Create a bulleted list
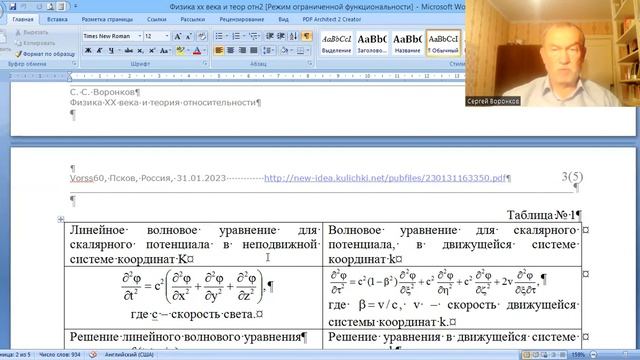This screenshot has height=360, width=640. [219, 36]
